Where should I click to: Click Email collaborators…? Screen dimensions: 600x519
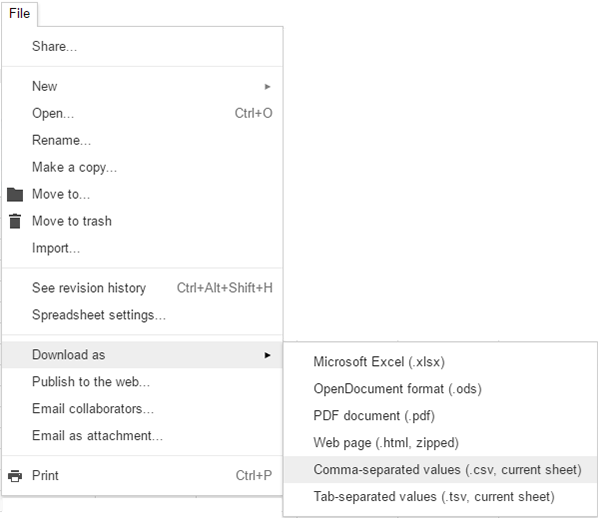click(93, 409)
